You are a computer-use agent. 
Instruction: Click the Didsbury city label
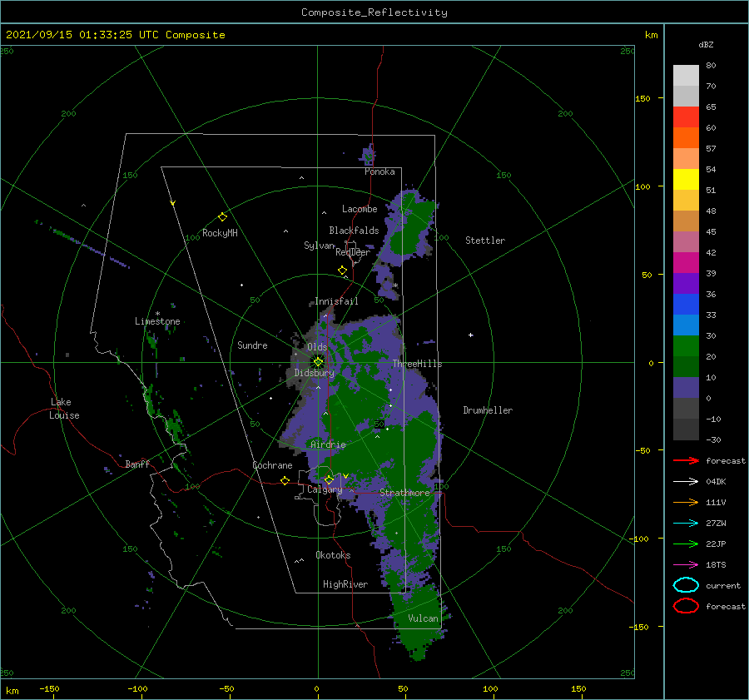pyautogui.click(x=315, y=373)
